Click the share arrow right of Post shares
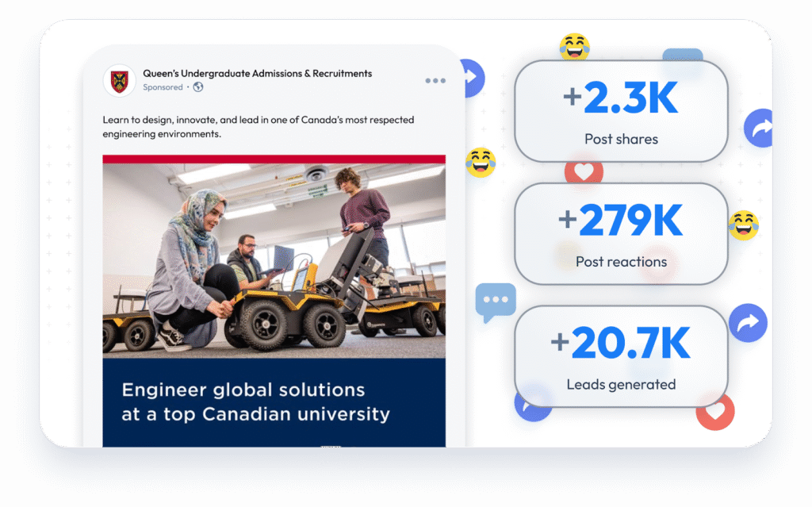 click(x=759, y=128)
